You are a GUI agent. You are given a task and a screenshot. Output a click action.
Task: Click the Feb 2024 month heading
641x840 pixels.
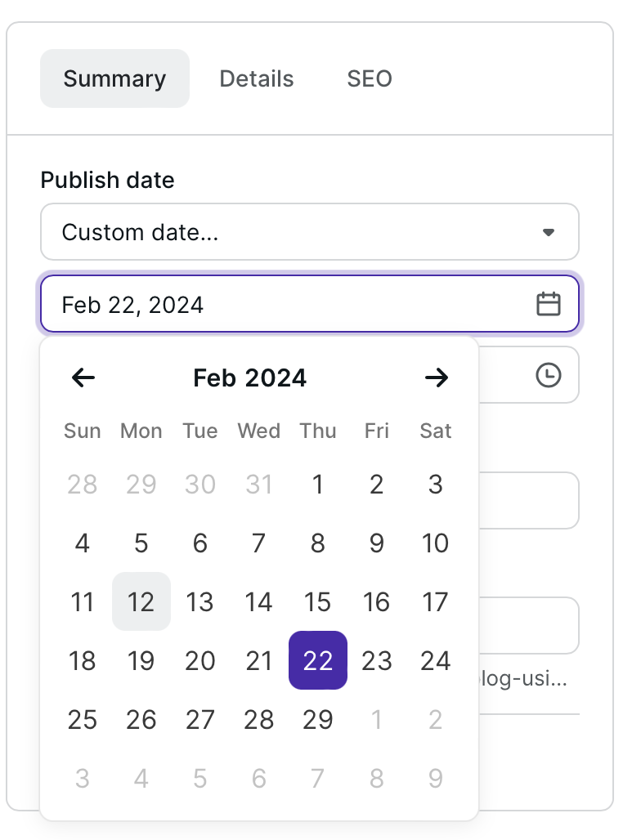(x=249, y=378)
